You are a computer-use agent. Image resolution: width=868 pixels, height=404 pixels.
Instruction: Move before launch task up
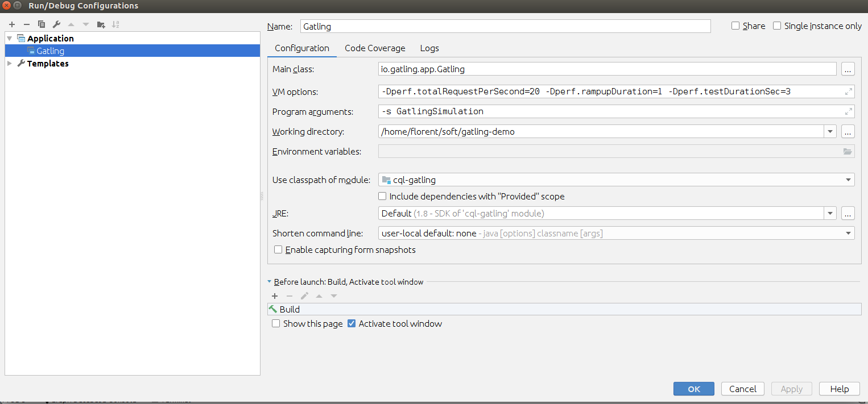pyautogui.click(x=319, y=296)
